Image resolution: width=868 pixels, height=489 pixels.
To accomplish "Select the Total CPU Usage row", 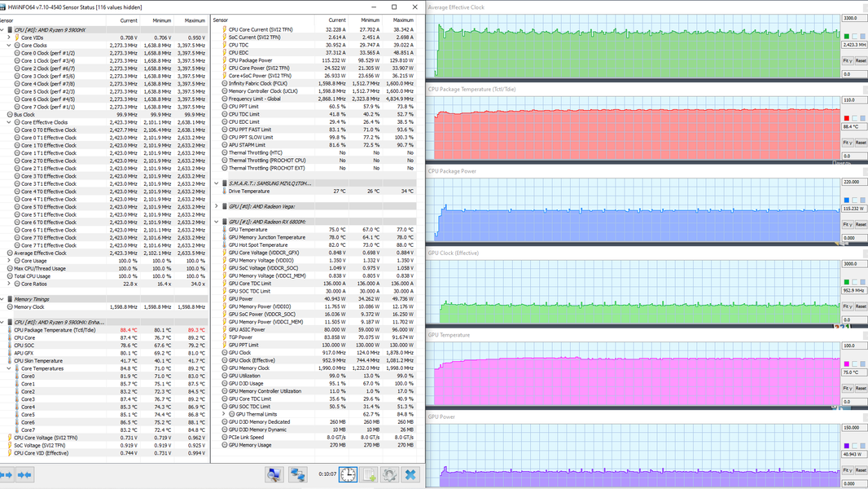I will (103, 276).
